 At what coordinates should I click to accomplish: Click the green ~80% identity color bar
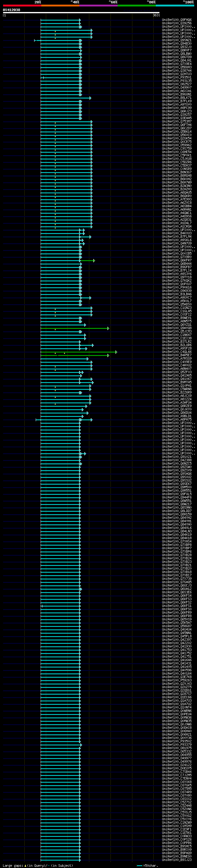click(137, 6)
